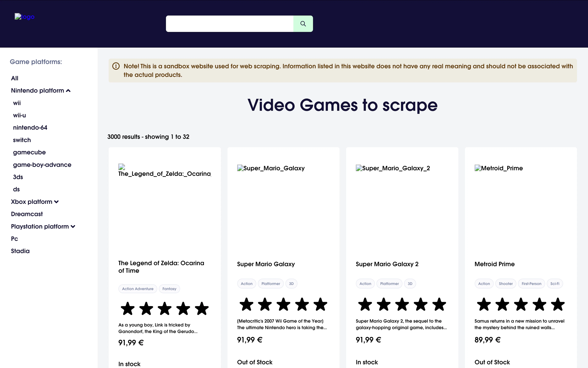Click the Action tag on Super Mario Galaxy 2
Image resolution: width=588 pixels, height=368 pixels.
365,284
